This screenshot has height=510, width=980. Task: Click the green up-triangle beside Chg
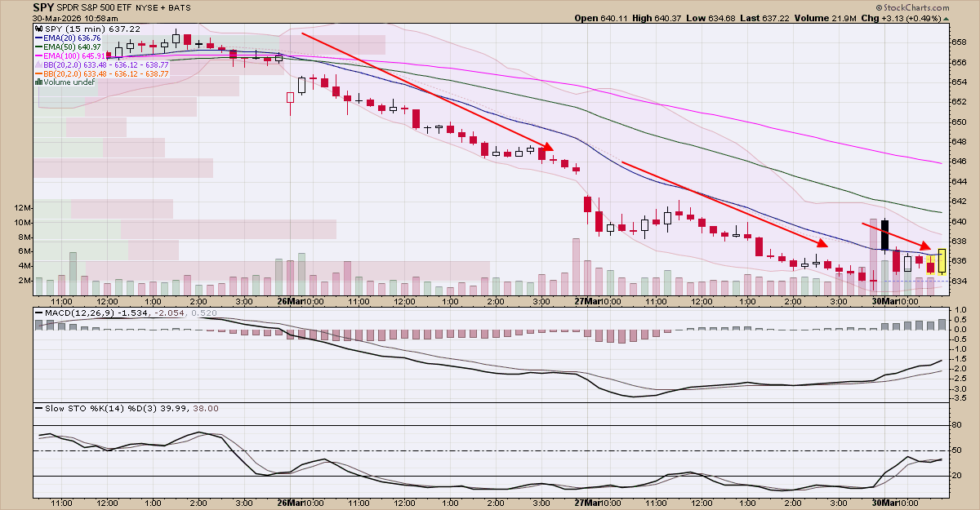(946, 17)
